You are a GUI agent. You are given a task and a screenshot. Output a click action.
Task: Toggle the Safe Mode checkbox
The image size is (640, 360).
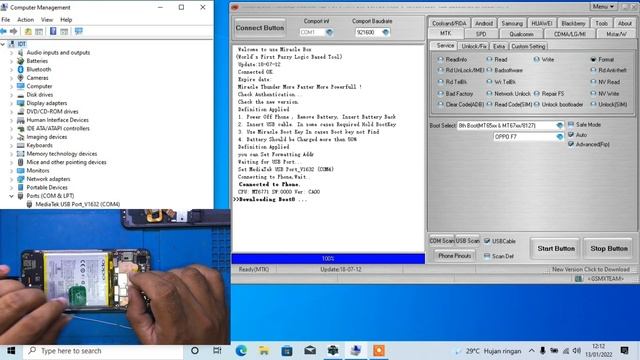point(571,124)
